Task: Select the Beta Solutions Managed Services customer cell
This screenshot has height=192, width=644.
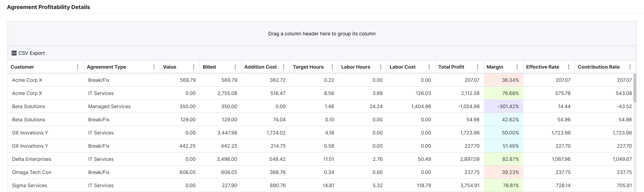Action: tap(28, 106)
